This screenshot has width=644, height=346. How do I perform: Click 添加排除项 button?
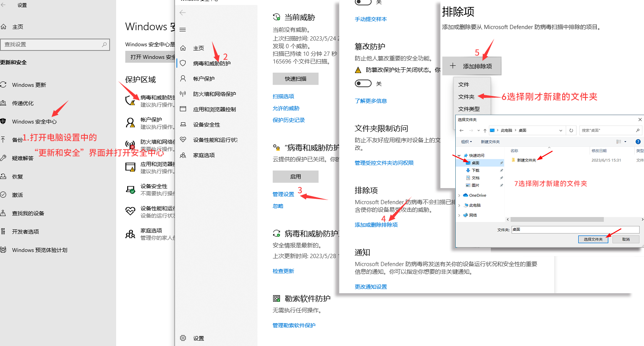pyautogui.click(x=472, y=66)
